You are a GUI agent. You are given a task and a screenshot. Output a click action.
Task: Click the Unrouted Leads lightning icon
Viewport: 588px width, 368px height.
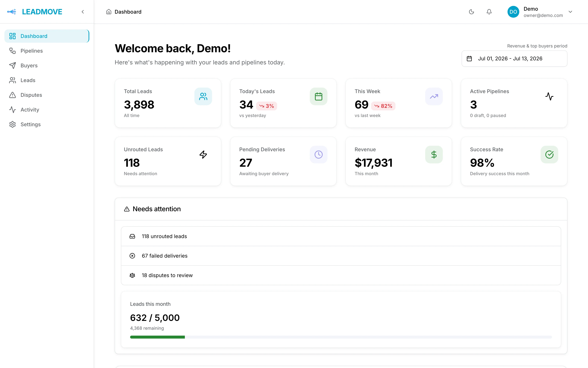[x=203, y=155]
